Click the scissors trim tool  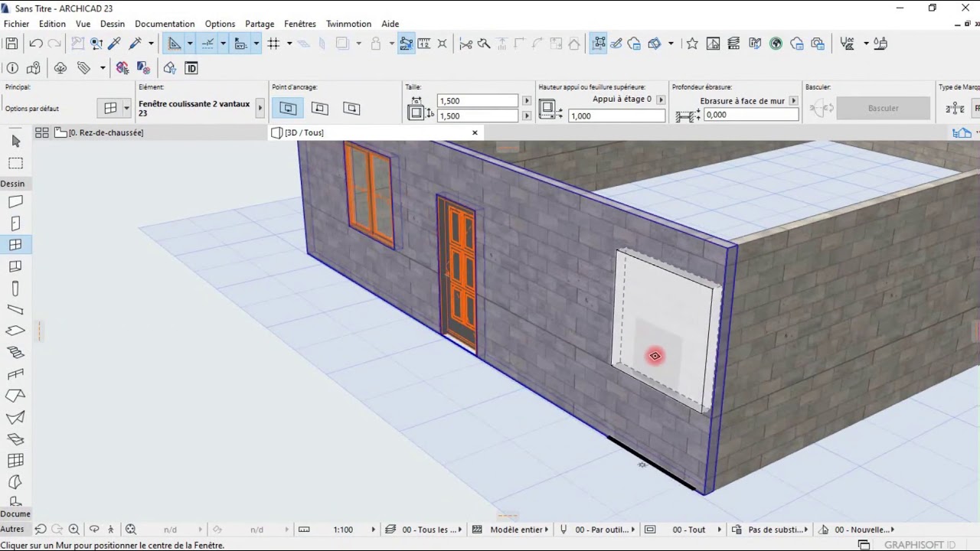[465, 44]
